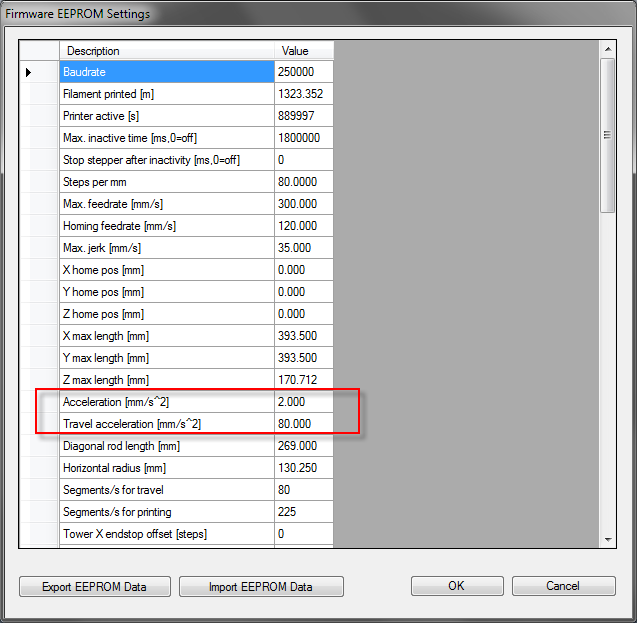The width and height of the screenshot is (637, 623).
Task: Click scrollbar down arrow
Action: tap(607, 539)
